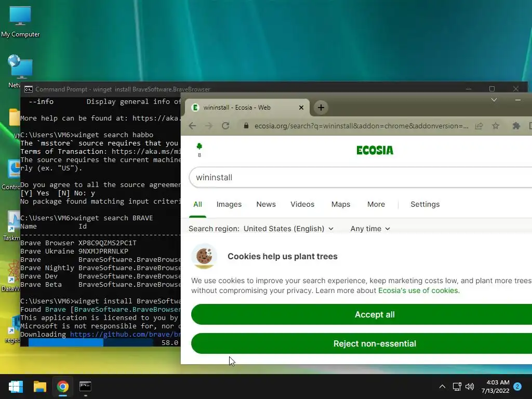Click the wininstall search input field

pos(361,177)
